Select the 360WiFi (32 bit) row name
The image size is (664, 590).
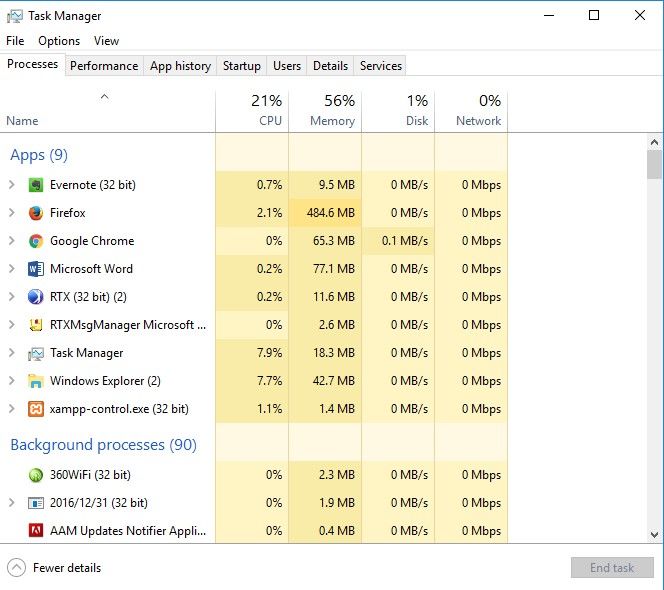(90, 475)
